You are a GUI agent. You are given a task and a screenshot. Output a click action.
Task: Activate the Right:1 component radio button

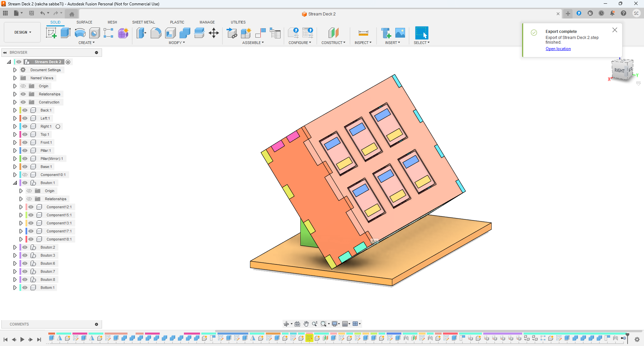(58, 126)
